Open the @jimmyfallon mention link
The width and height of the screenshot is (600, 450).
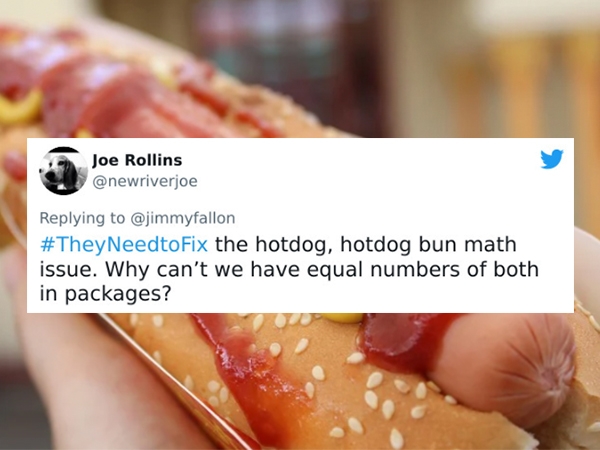click(183, 218)
